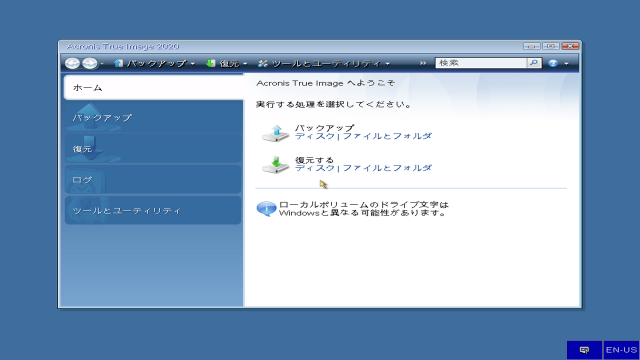640x360 pixels.
Task: Select the バックアップ sidebar item
Action: 153,118
